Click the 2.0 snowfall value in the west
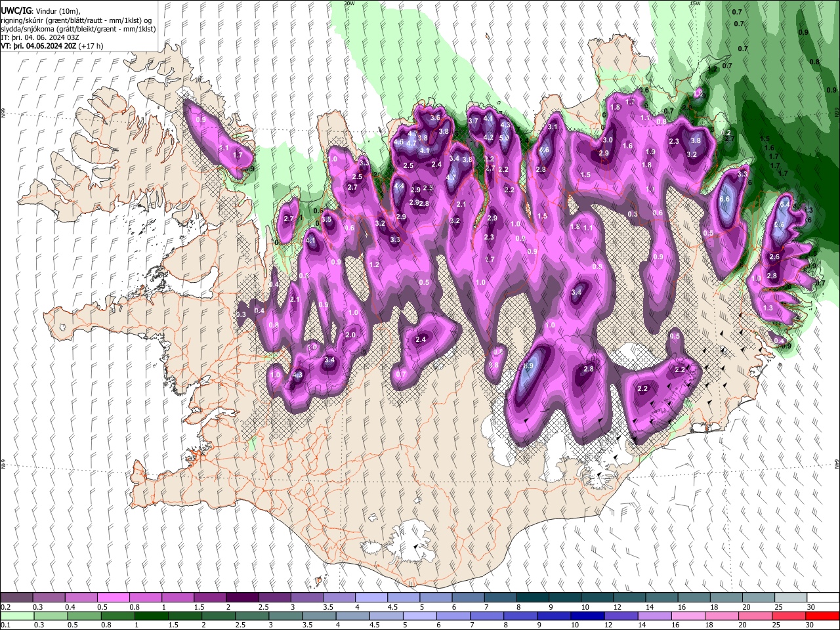Screen dimensions: 840x630 [350, 335]
